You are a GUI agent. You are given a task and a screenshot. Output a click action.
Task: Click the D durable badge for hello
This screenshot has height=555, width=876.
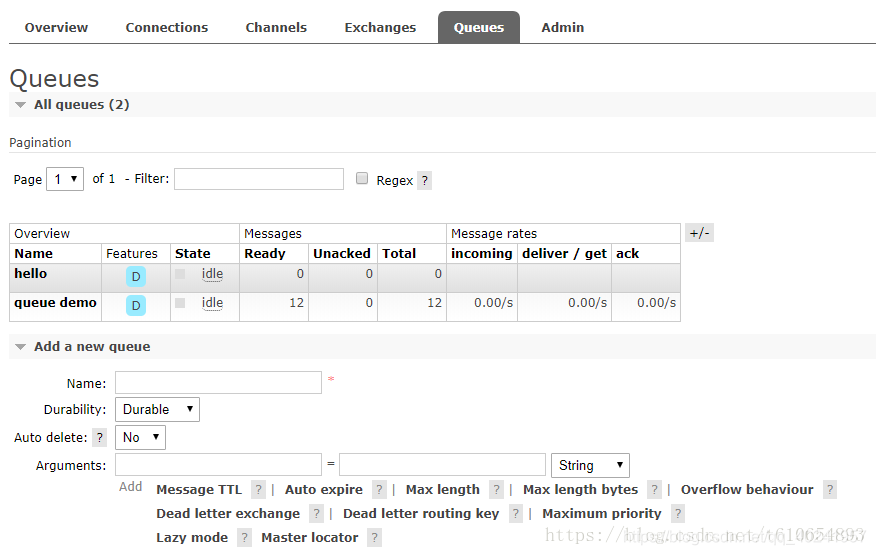tap(136, 277)
